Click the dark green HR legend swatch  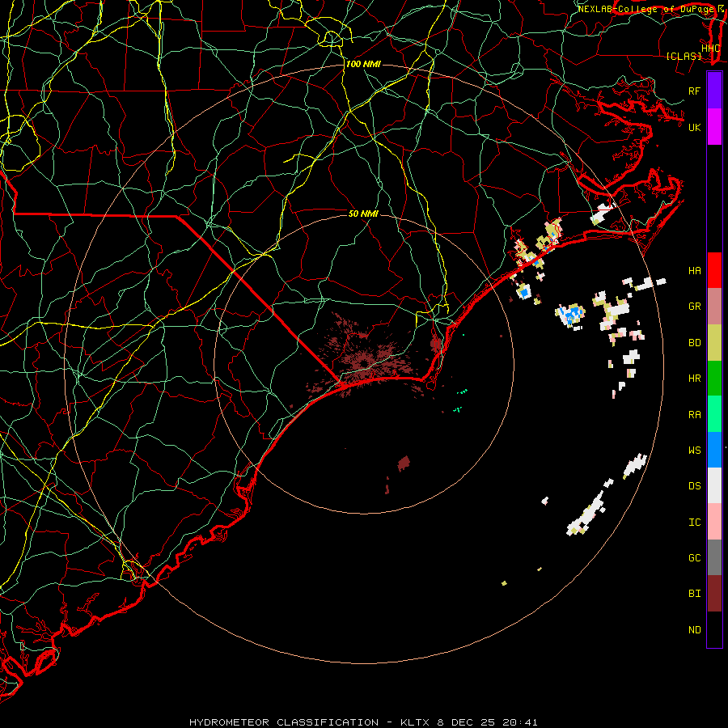[x=714, y=378]
